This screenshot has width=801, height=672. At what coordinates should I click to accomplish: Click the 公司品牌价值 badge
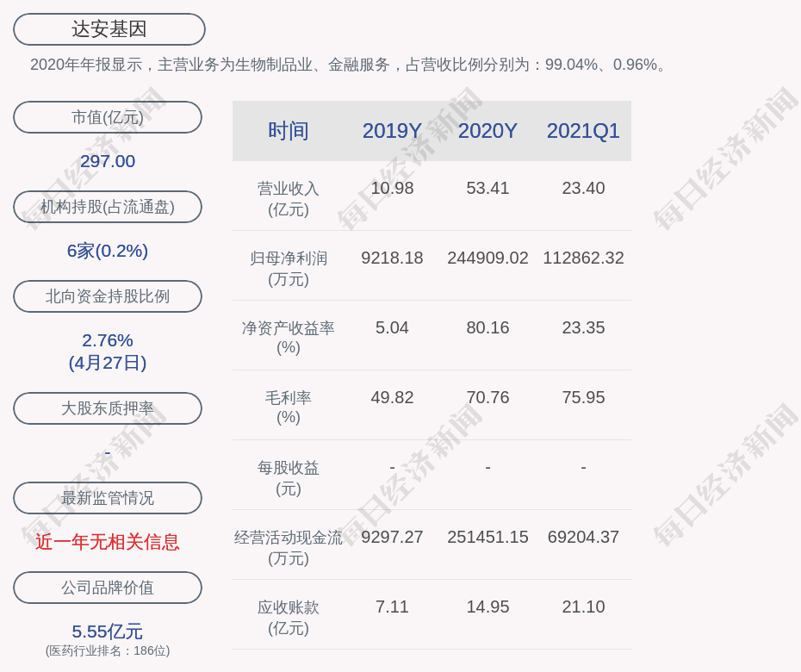pos(107,588)
